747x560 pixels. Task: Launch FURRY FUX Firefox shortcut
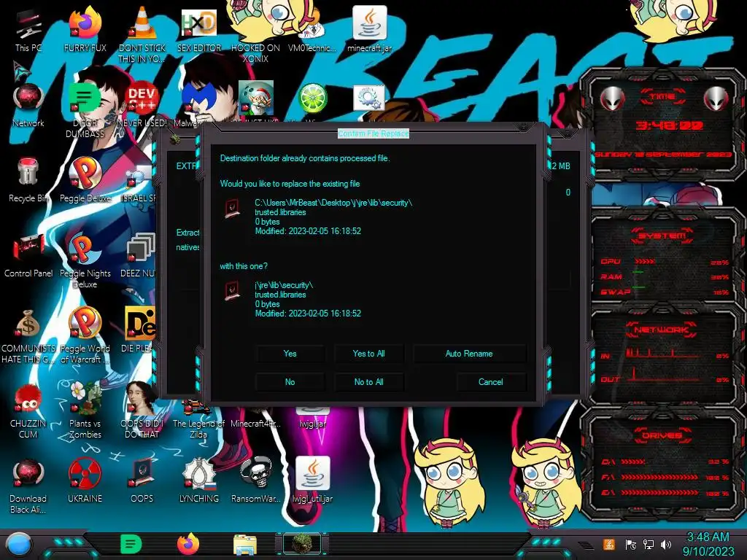point(85,29)
